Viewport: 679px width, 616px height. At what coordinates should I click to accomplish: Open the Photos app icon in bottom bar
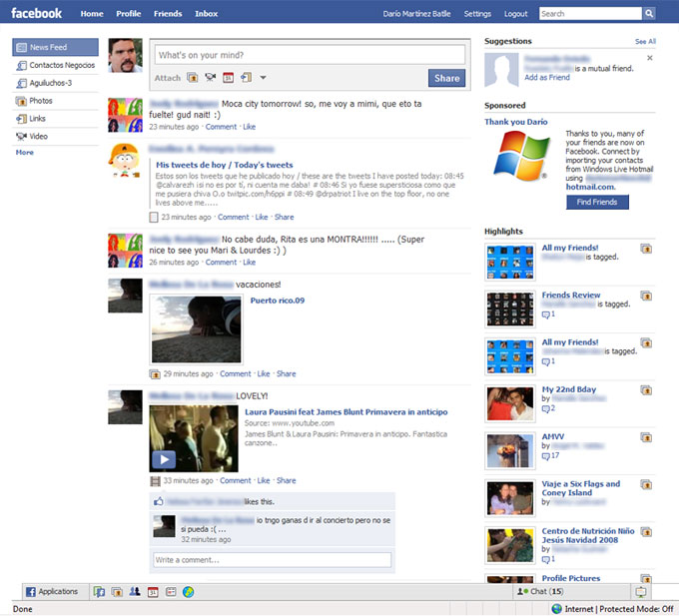117,592
